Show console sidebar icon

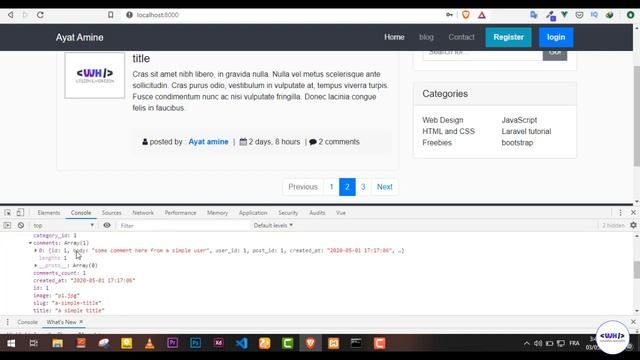7,225
